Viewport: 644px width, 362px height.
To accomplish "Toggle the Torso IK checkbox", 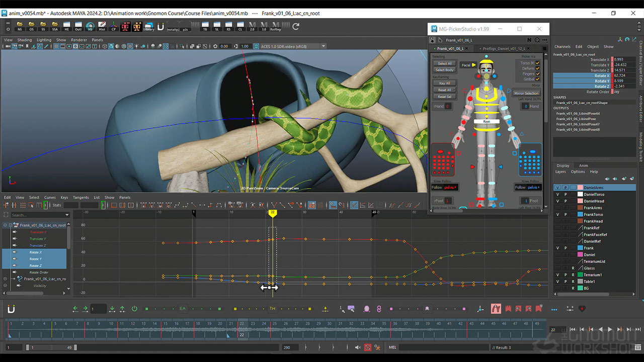I will [x=538, y=63].
